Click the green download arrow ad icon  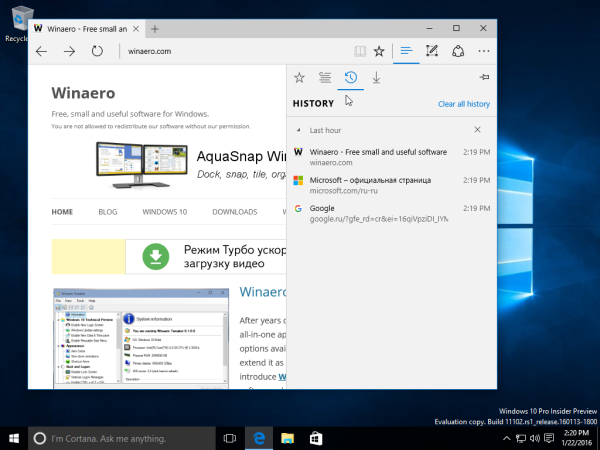tap(156, 256)
